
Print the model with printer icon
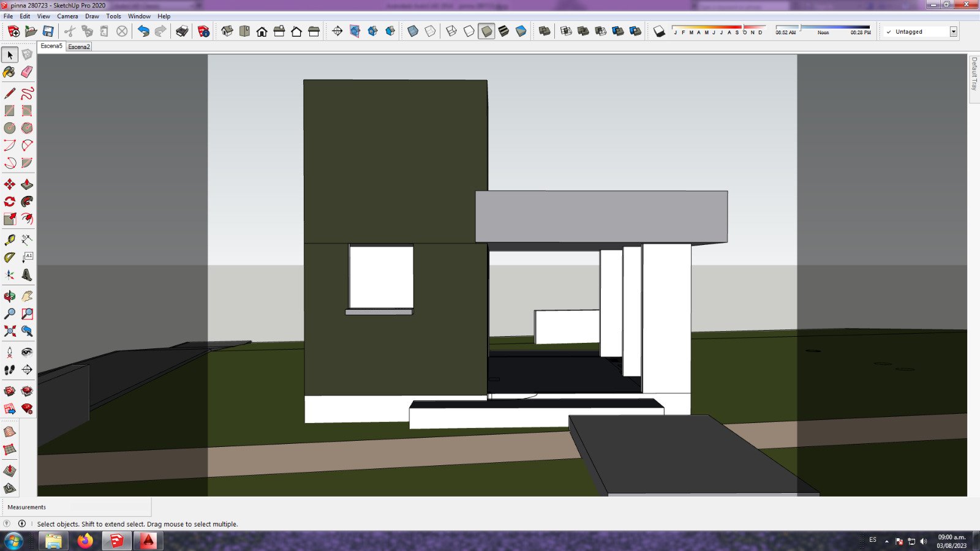pyautogui.click(x=182, y=31)
